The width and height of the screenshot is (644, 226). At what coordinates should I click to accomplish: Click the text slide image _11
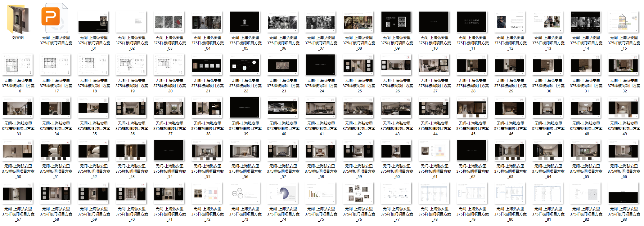472,22
